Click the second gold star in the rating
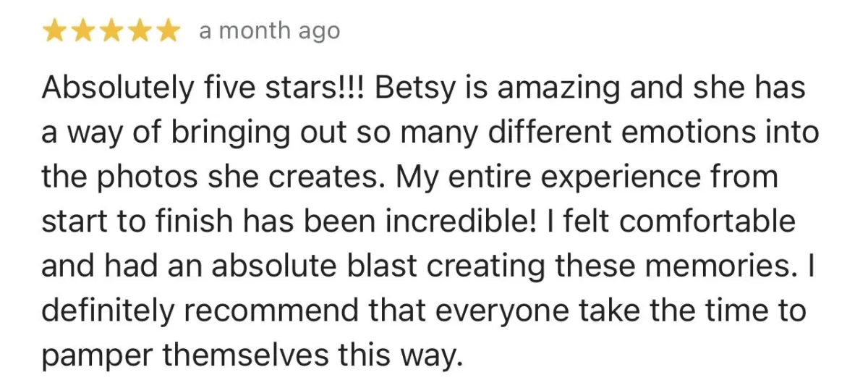Viewport: 868px width, 388px height. click(84, 32)
